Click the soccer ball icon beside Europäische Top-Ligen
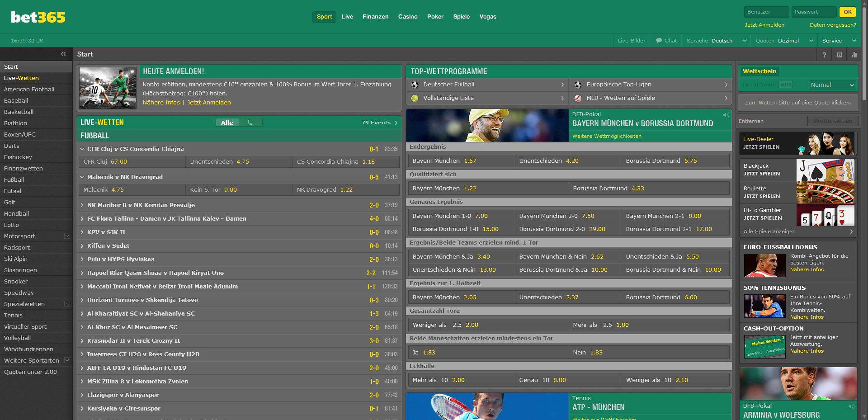This screenshot has width=868, height=420. pyautogui.click(x=578, y=85)
